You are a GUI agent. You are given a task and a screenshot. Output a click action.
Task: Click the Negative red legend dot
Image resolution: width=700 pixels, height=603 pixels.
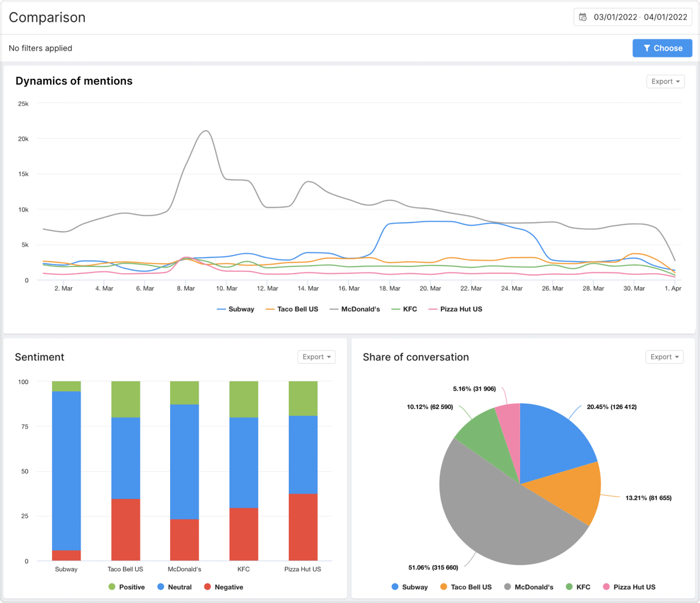click(x=207, y=587)
